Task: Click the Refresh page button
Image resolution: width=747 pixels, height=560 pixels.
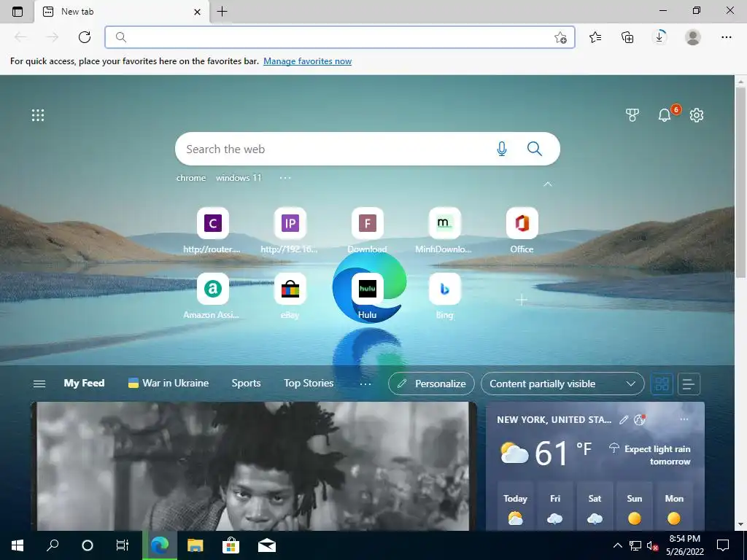Action: coord(85,37)
